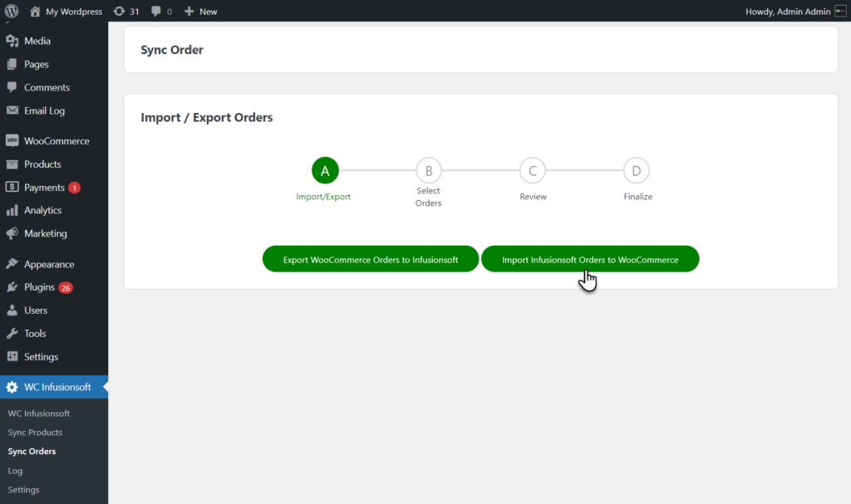Screen dimensions: 851x504
Task: Click the Users person icon
Action: pos(12,311)
